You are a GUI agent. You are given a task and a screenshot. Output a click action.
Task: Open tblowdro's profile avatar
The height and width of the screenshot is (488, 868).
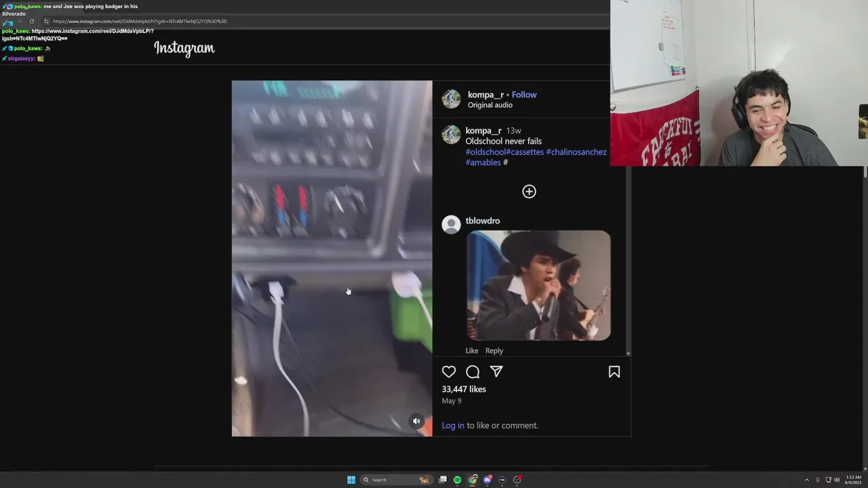tap(451, 224)
